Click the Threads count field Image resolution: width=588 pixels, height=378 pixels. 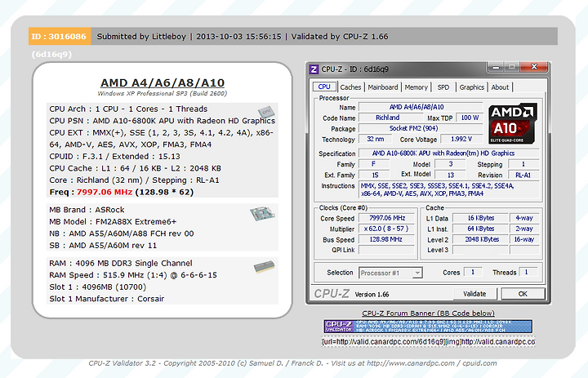click(528, 272)
